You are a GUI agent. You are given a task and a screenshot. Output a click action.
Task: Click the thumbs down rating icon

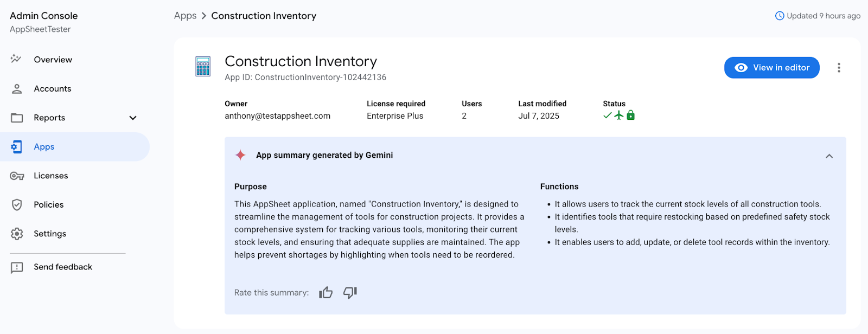click(x=350, y=293)
